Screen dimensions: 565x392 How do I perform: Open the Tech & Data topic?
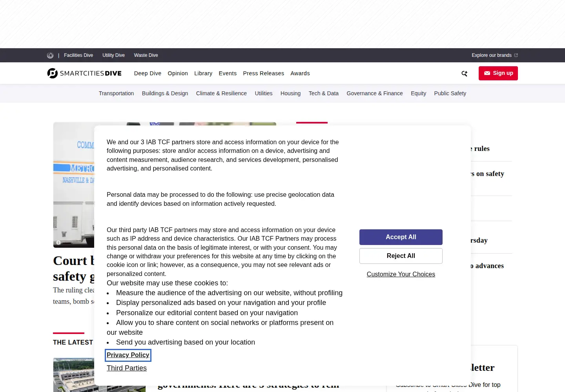click(324, 93)
